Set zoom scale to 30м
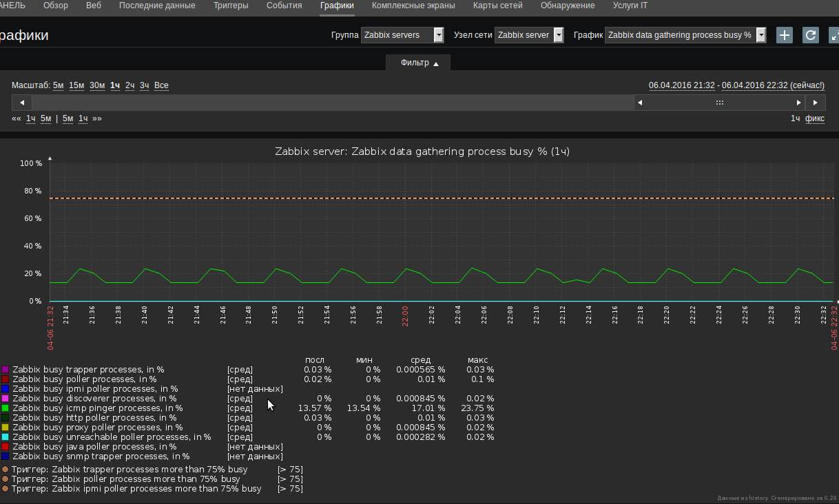Screen dimensions: 839x504 (97, 85)
